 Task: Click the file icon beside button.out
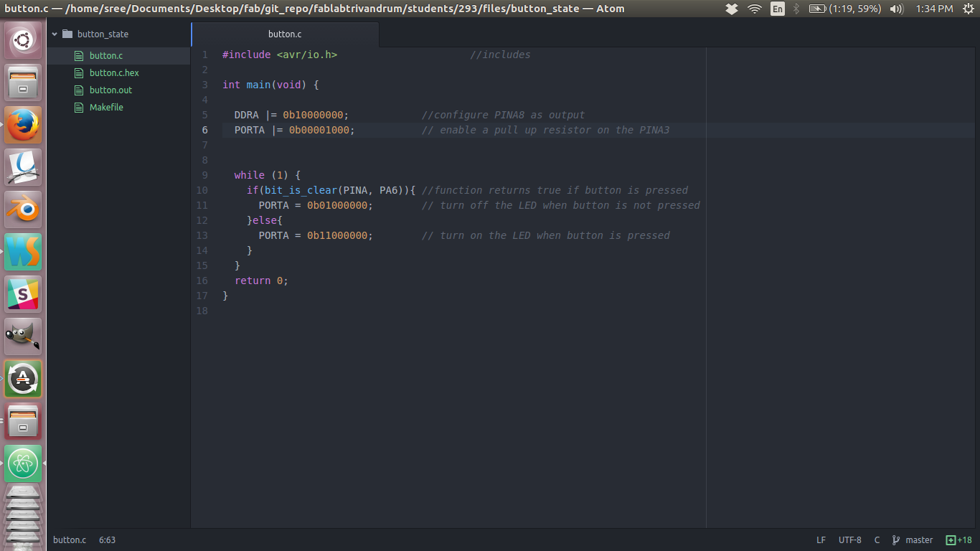tap(79, 90)
